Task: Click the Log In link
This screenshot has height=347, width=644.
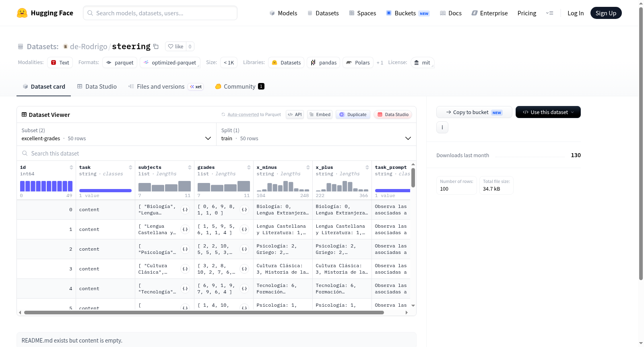Action: [576, 13]
